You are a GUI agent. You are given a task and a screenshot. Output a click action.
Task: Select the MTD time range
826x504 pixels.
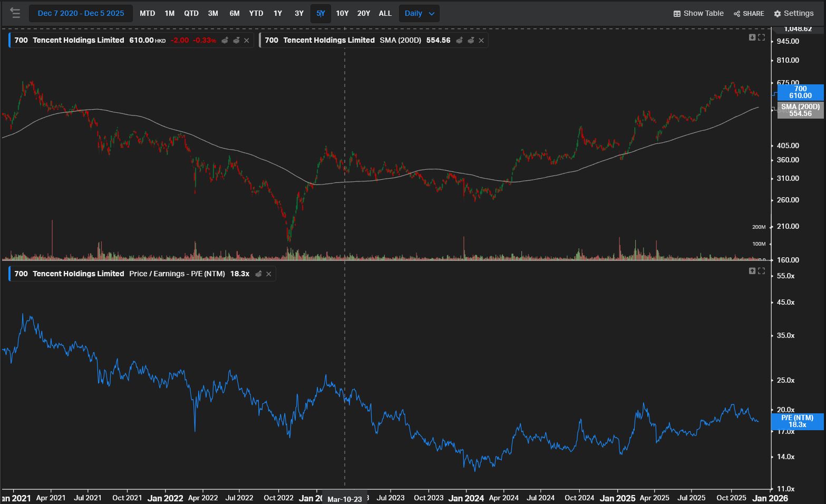click(148, 13)
